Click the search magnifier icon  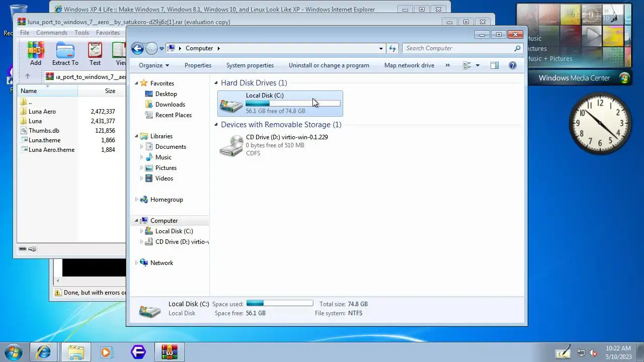pos(517,48)
